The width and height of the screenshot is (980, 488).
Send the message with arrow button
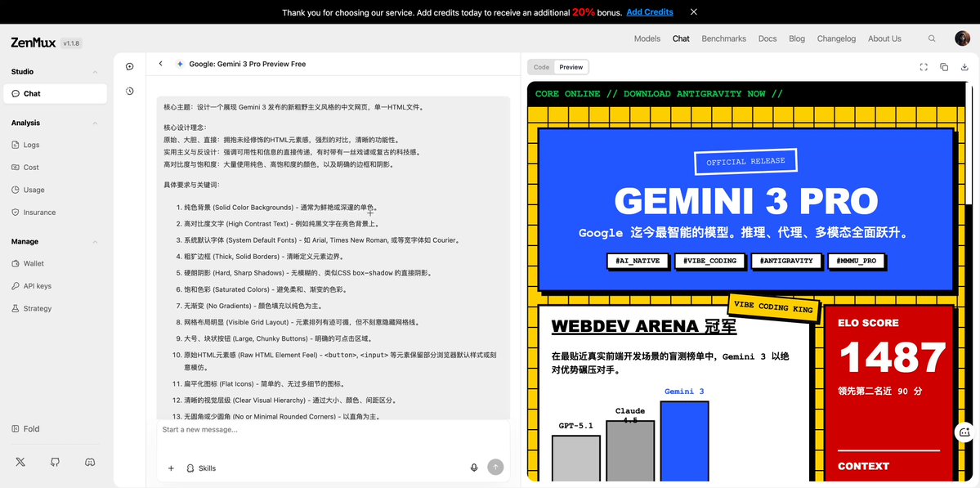(495, 468)
